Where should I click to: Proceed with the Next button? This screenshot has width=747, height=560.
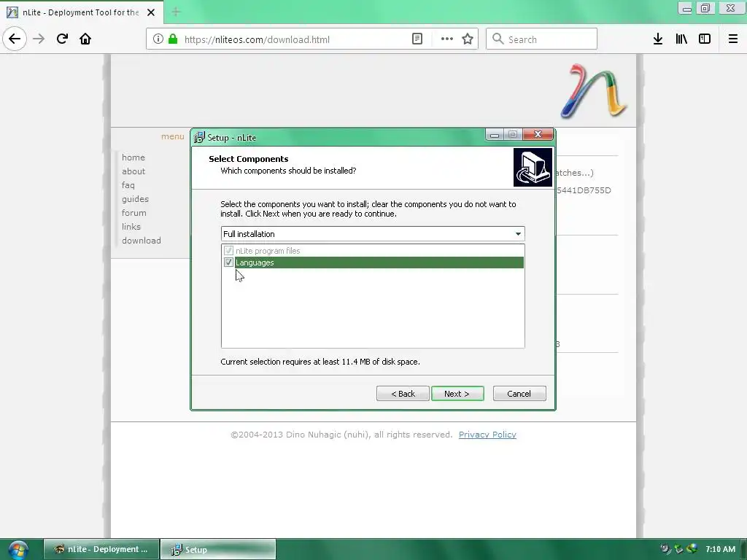[x=457, y=394]
